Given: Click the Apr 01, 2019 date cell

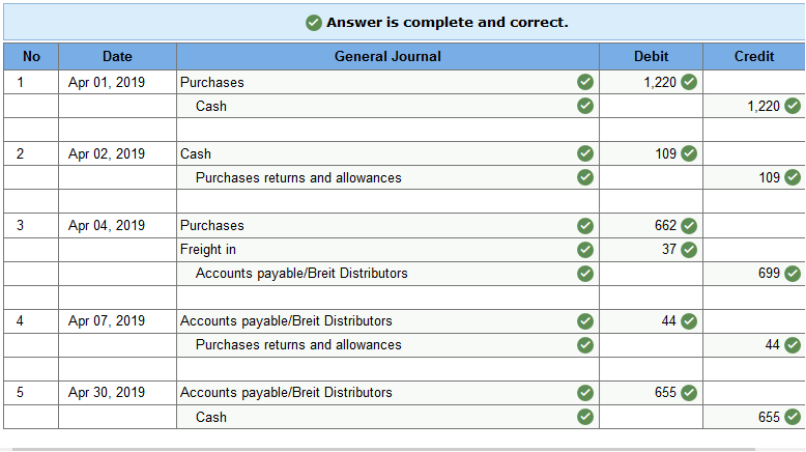Looking at the screenshot, I should (x=117, y=82).
